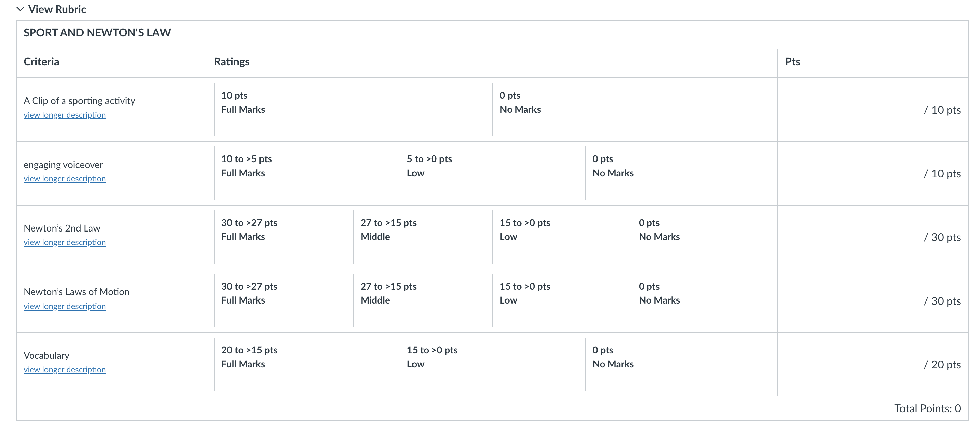Select 20 to >15 pts Full Marks for Vocabulary

(307, 364)
